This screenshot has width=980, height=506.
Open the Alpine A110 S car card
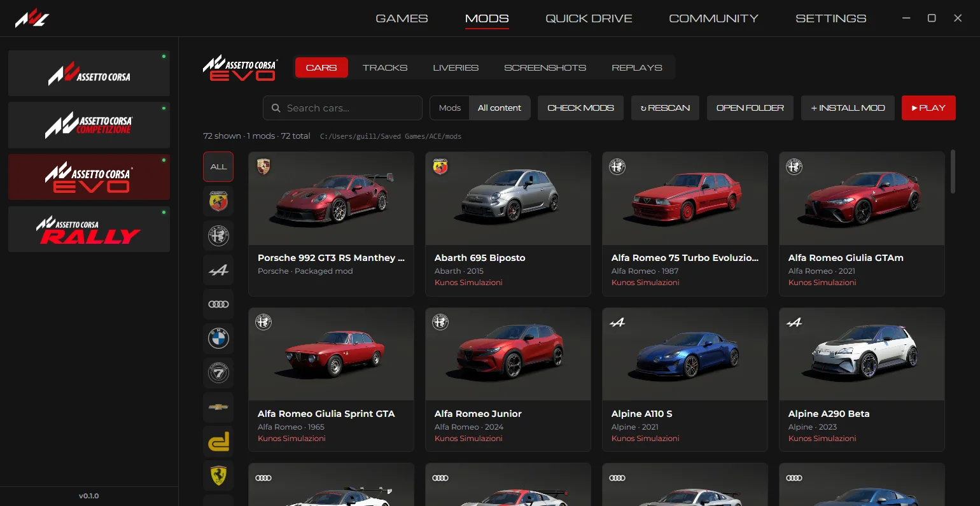pos(685,380)
